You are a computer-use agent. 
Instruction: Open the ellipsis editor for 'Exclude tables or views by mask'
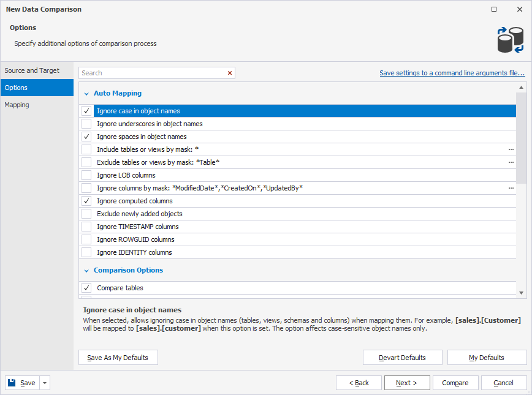[511, 162]
